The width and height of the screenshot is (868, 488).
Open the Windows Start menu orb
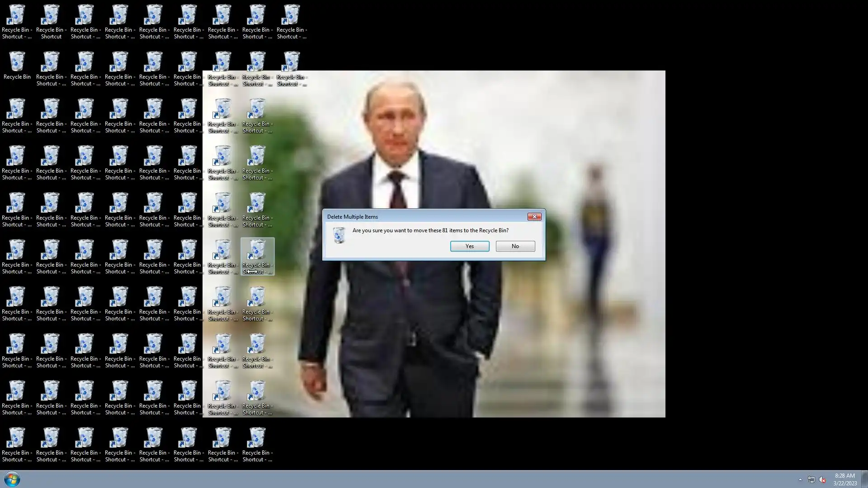coord(12,479)
